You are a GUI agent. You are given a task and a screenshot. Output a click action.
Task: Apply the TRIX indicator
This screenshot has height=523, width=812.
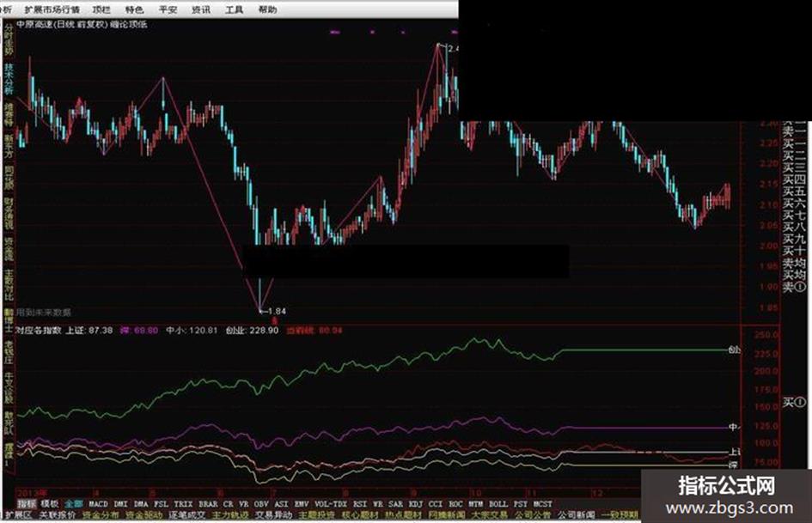(183, 504)
